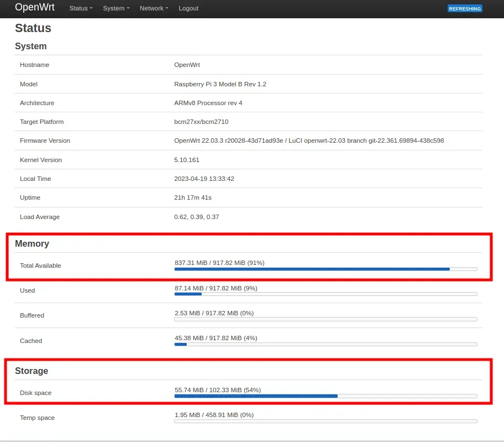Click the Buffered memory progress bar

pos(326,319)
